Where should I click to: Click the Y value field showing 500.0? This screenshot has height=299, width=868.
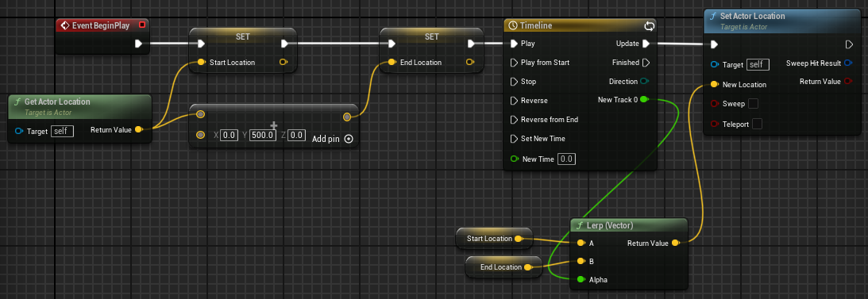coord(262,135)
